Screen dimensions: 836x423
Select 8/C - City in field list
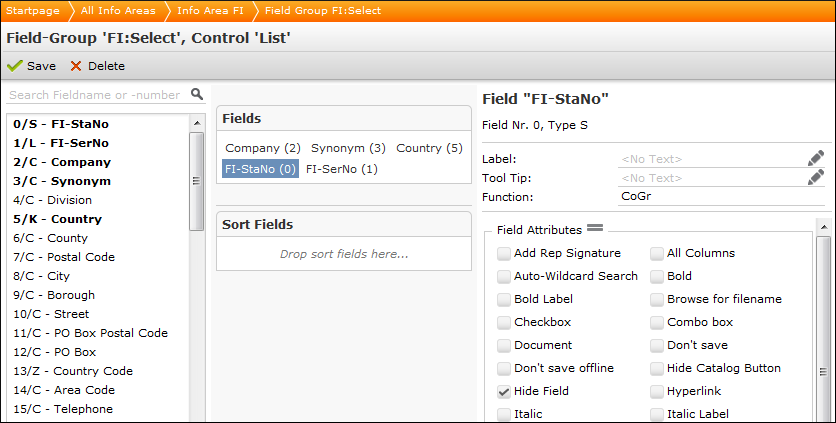tap(42, 276)
